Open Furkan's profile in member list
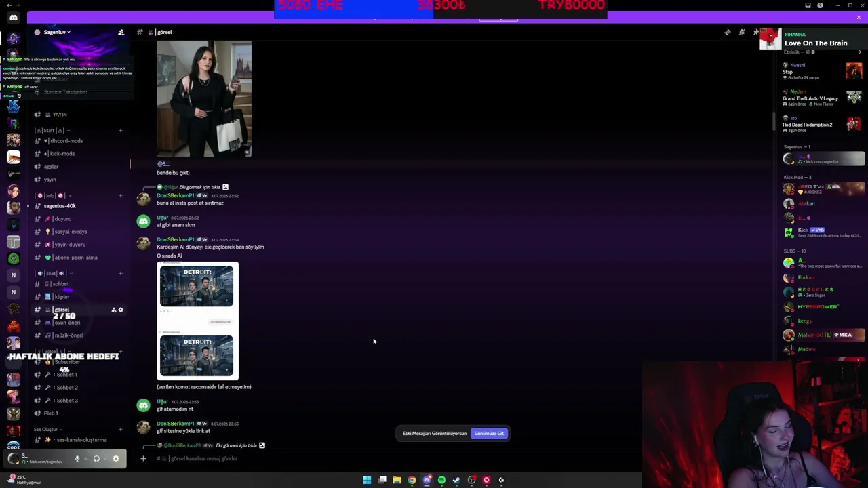The height and width of the screenshot is (488, 868). pyautogui.click(x=823, y=277)
